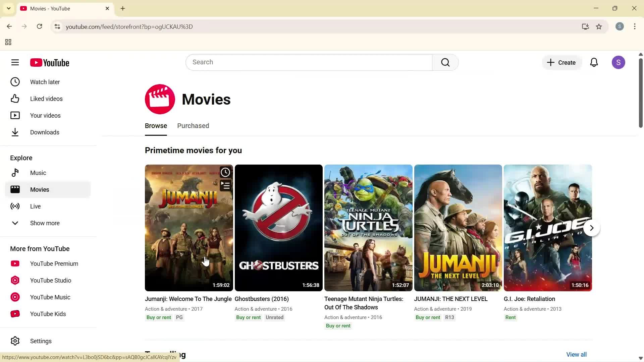Screen dimensions: 644x362
Task: Expand Show more in Explore section
Action: (45, 223)
